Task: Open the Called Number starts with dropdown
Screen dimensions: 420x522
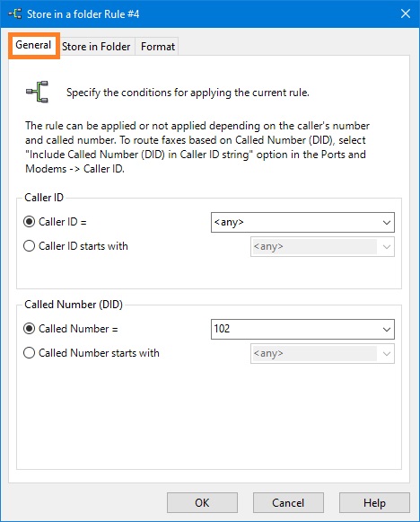Action: pyautogui.click(x=322, y=354)
